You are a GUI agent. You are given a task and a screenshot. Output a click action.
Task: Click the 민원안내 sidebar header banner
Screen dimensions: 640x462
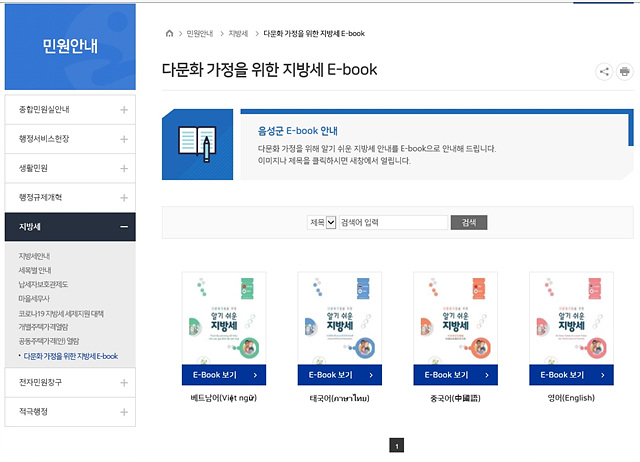click(x=70, y=47)
